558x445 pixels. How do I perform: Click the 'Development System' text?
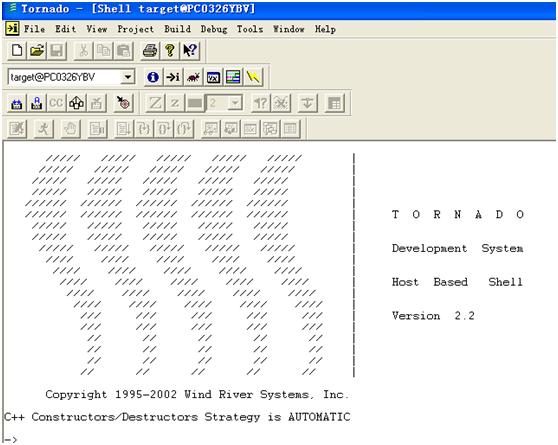pos(458,248)
